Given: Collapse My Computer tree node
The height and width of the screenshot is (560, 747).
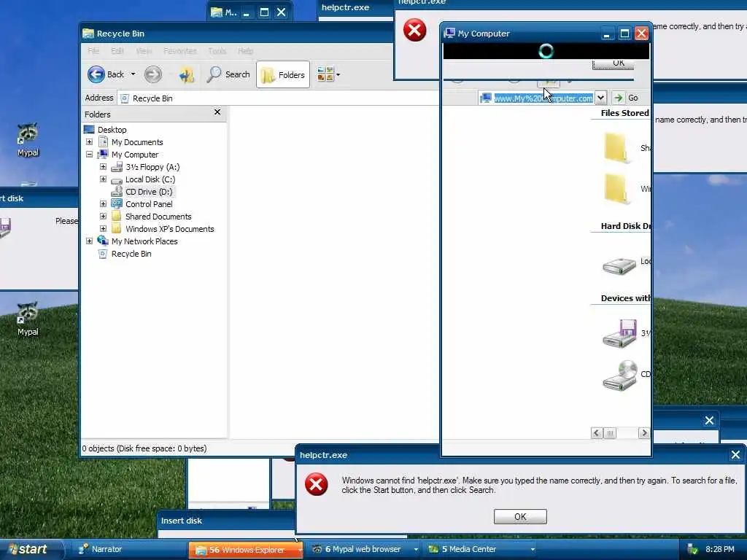Looking at the screenshot, I should click(x=89, y=155).
